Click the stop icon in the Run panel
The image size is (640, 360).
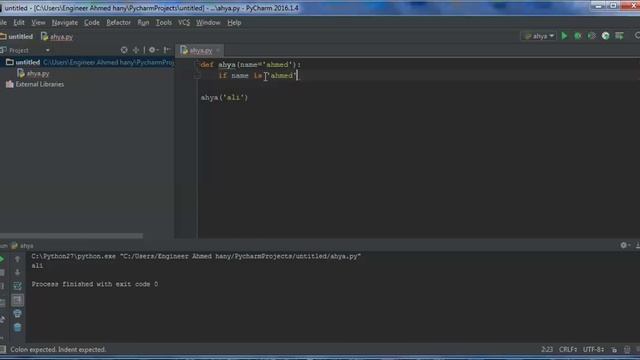point(2,272)
